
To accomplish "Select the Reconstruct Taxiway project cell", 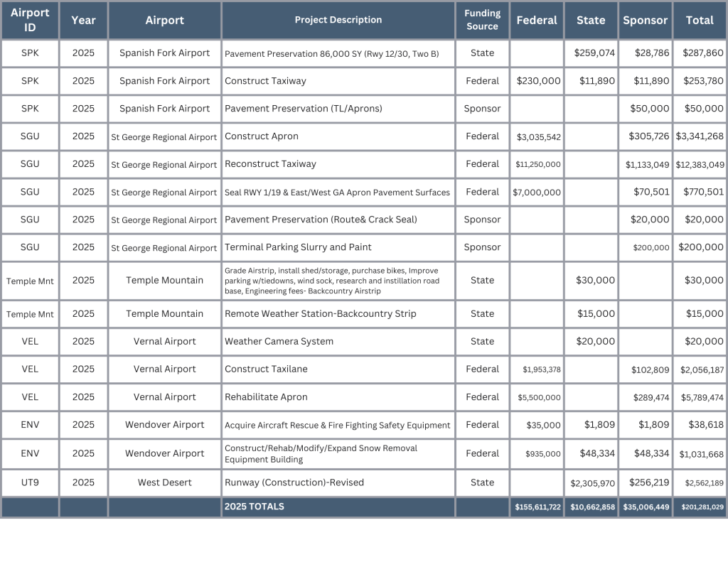I will tap(338, 164).
